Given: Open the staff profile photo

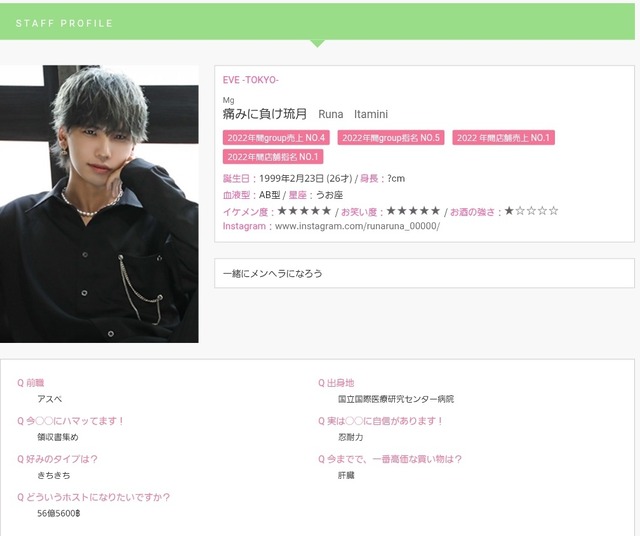Looking at the screenshot, I should [x=99, y=204].
